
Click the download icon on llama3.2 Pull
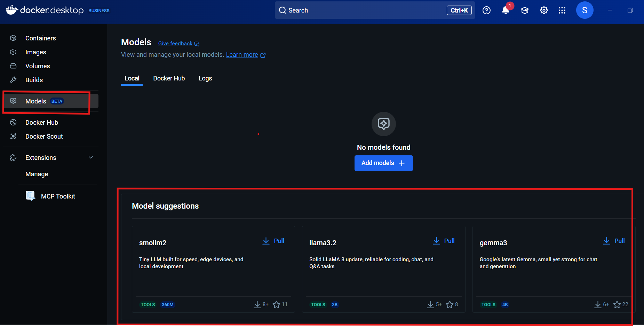pos(436,241)
